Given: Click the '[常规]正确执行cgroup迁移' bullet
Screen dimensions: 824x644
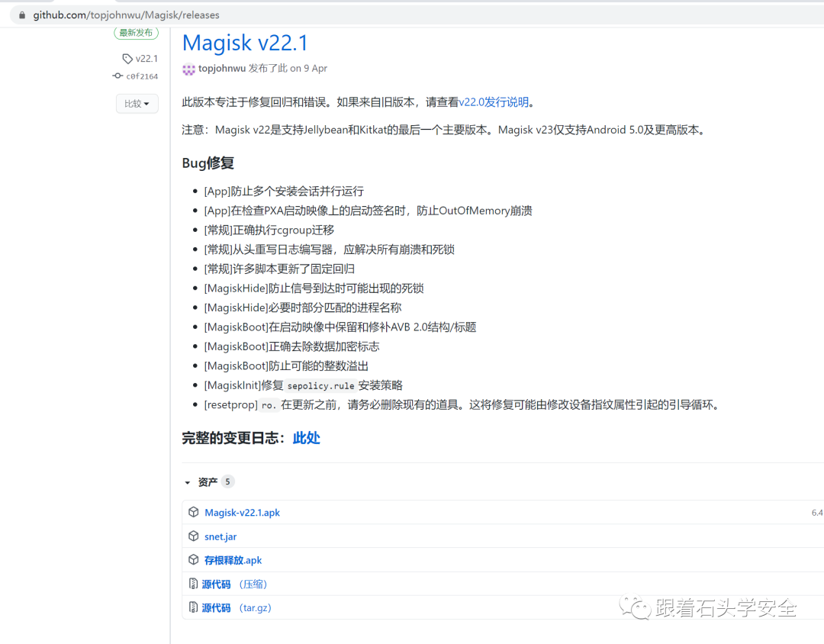Looking at the screenshot, I should tap(269, 230).
